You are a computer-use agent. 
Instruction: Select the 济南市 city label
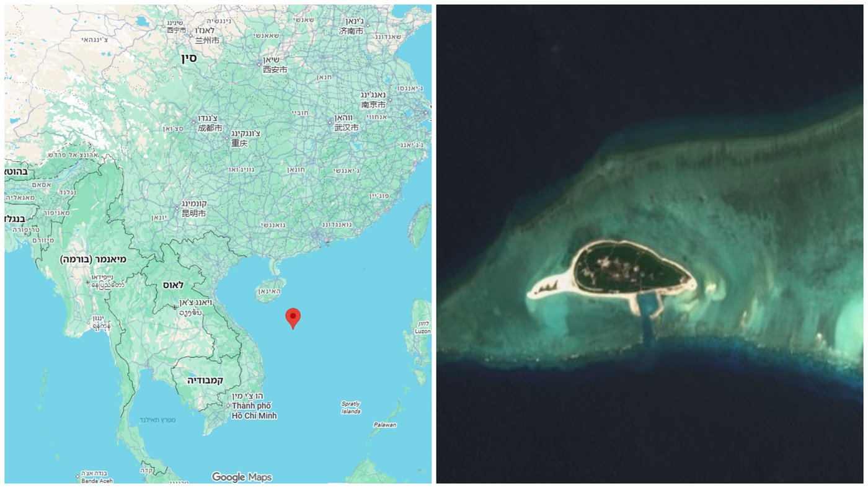pos(351,30)
